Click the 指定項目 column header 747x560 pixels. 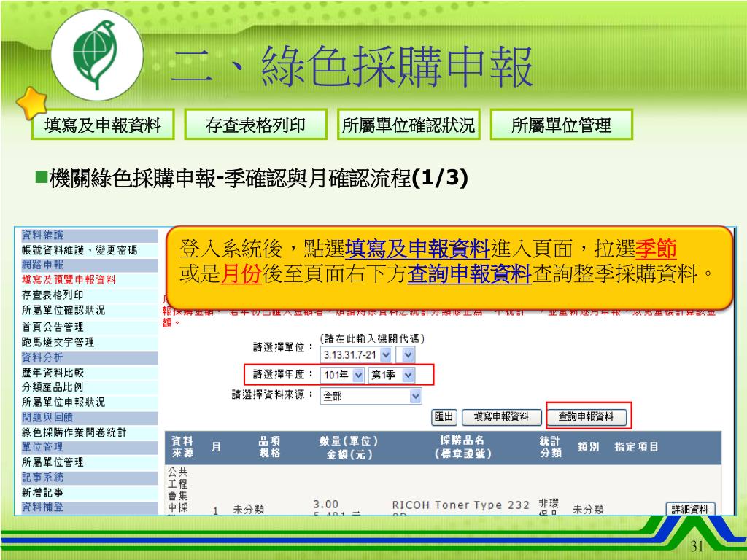(x=636, y=447)
